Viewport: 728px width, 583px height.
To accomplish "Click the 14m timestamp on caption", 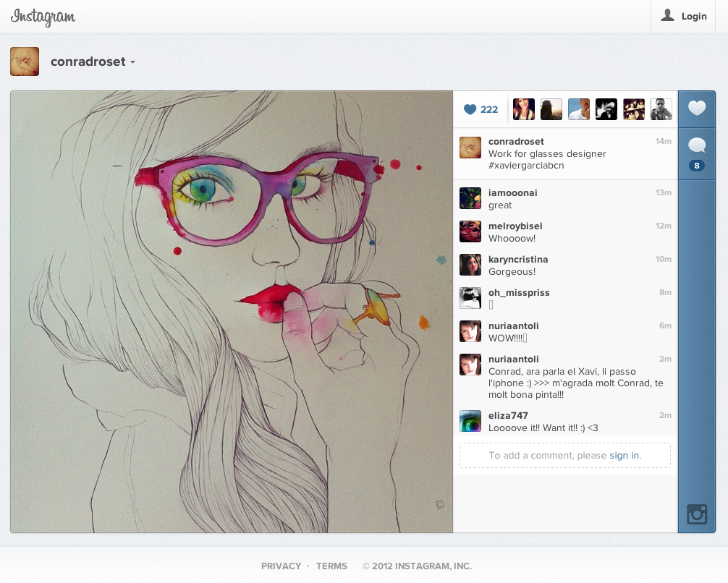I will click(x=664, y=141).
